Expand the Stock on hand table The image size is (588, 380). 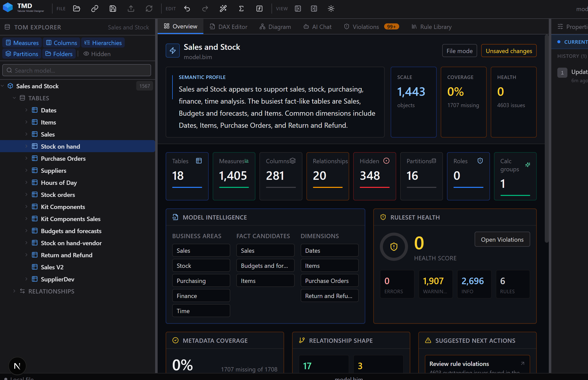[x=26, y=146]
